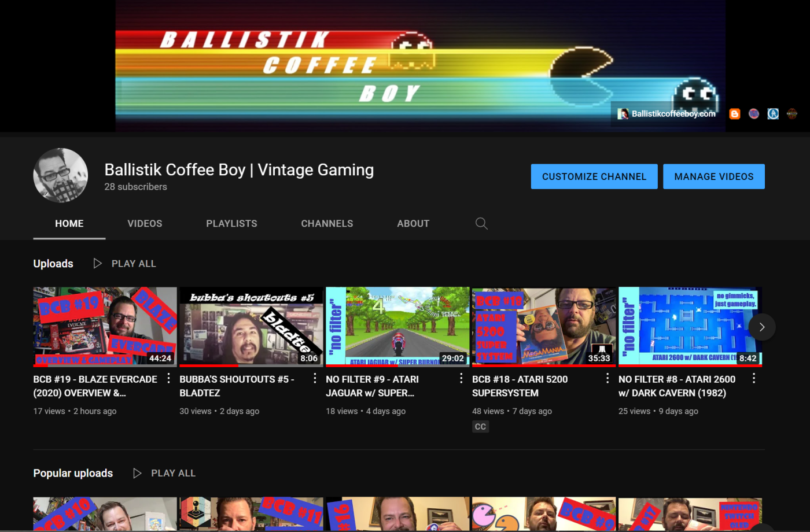Open options menu for Bubba's Shoutouts #5

pos(315,378)
